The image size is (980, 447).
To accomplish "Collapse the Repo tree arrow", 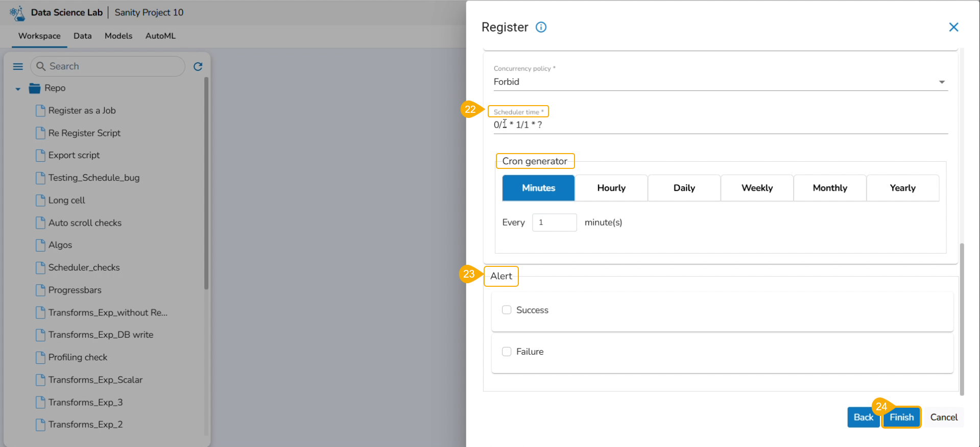I will [18, 89].
